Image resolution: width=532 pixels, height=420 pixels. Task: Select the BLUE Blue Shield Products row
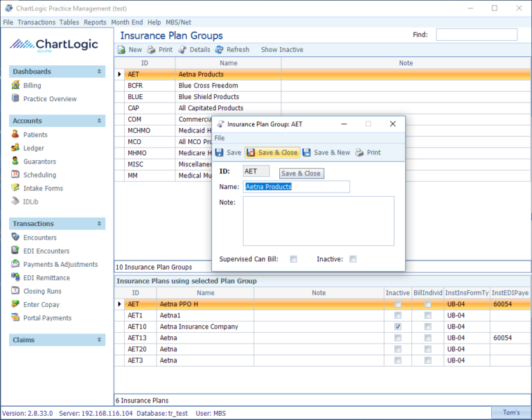tap(322, 97)
